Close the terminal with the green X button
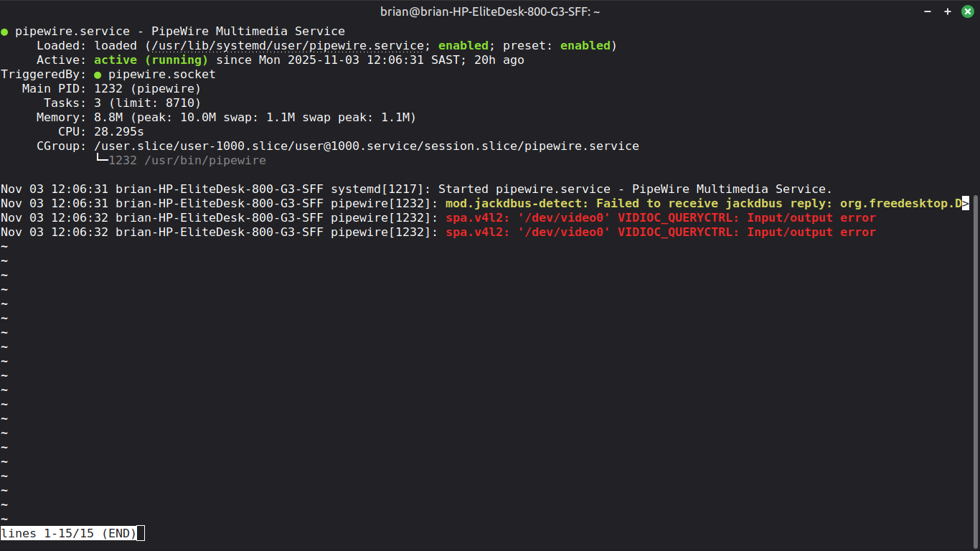The width and height of the screenshot is (980, 551). click(966, 11)
